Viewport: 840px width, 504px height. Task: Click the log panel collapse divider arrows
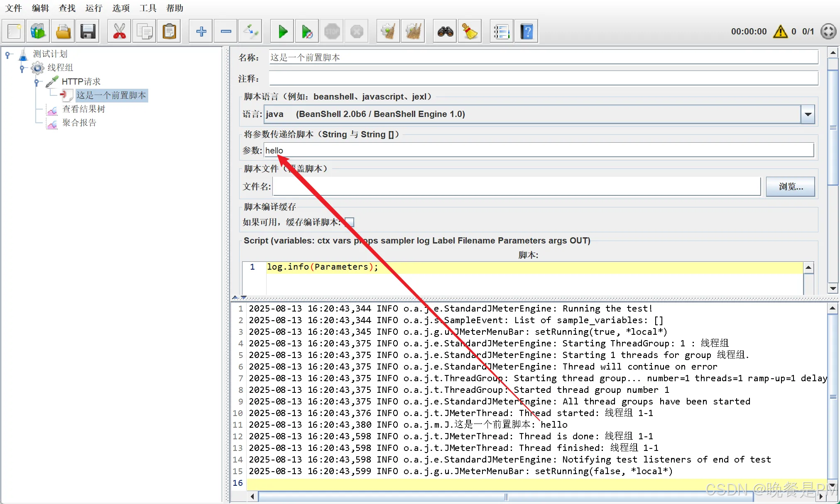click(239, 297)
